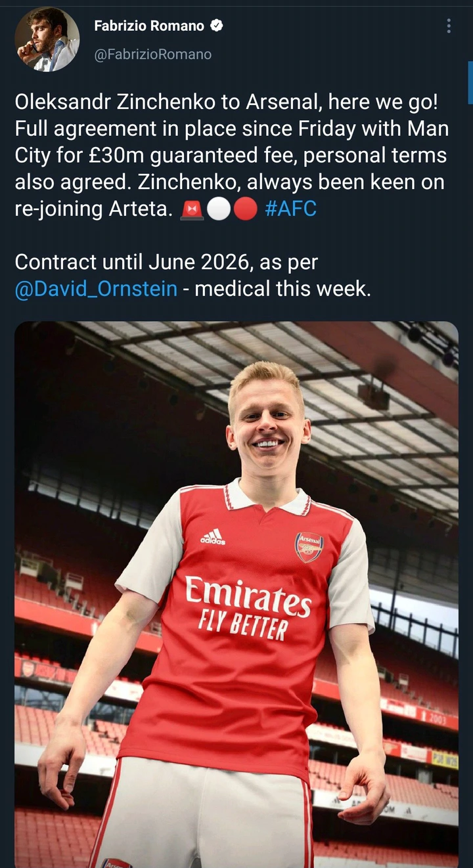The width and height of the screenshot is (473, 868).
Task: Open the @FabrizioRomano handle
Action: point(153,54)
